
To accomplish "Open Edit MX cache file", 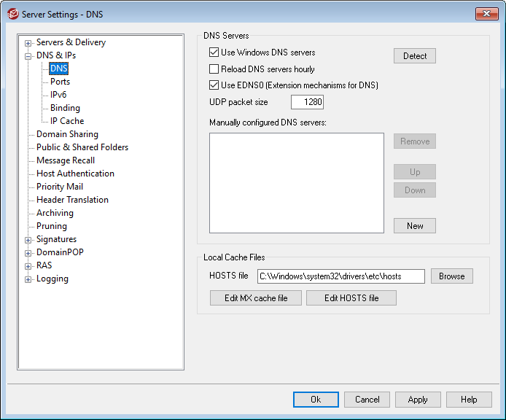I will 255,298.
